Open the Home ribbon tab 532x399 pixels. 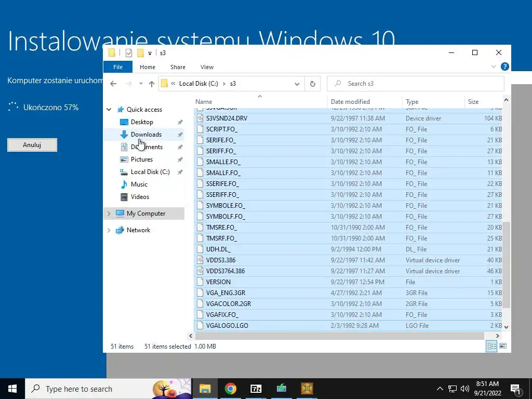coord(147,67)
